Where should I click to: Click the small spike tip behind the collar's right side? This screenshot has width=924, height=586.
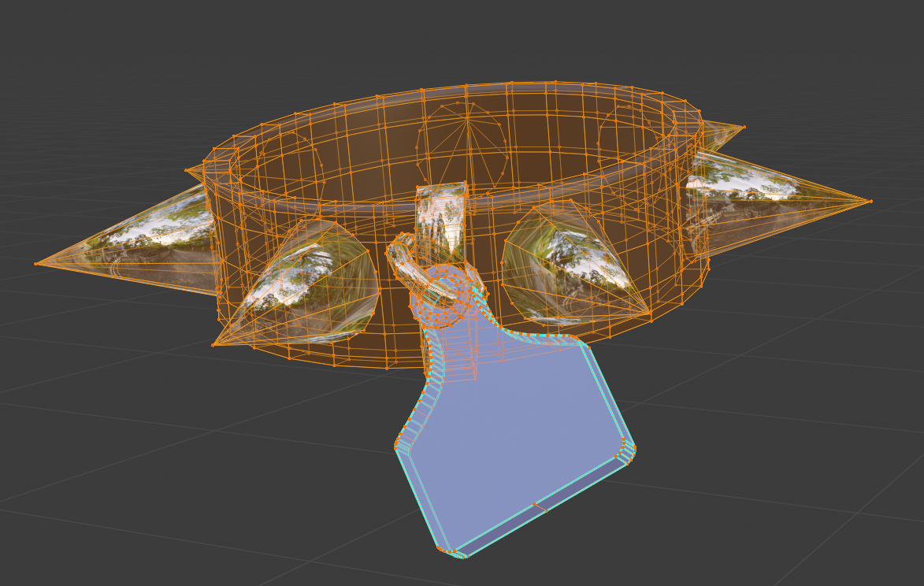(744, 127)
